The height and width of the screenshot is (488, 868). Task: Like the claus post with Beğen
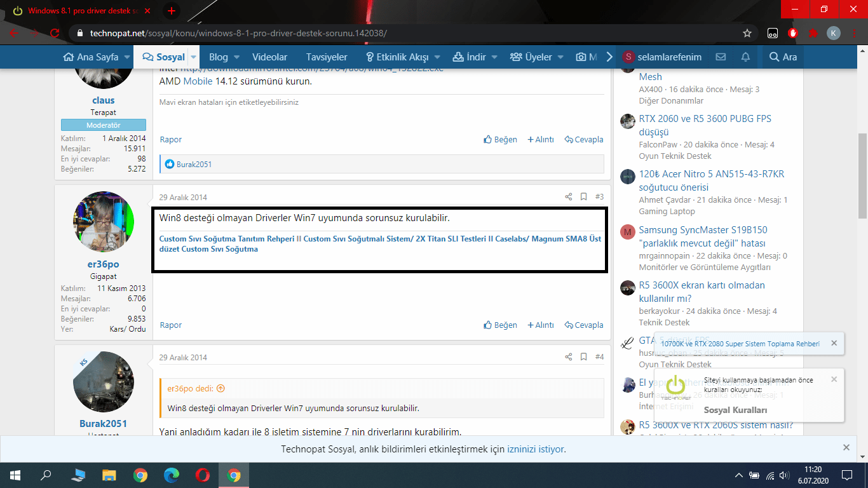[x=500, y=139]
